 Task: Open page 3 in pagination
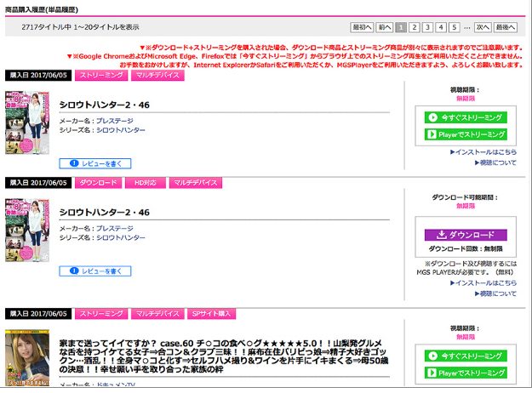(x=428, y=27)
